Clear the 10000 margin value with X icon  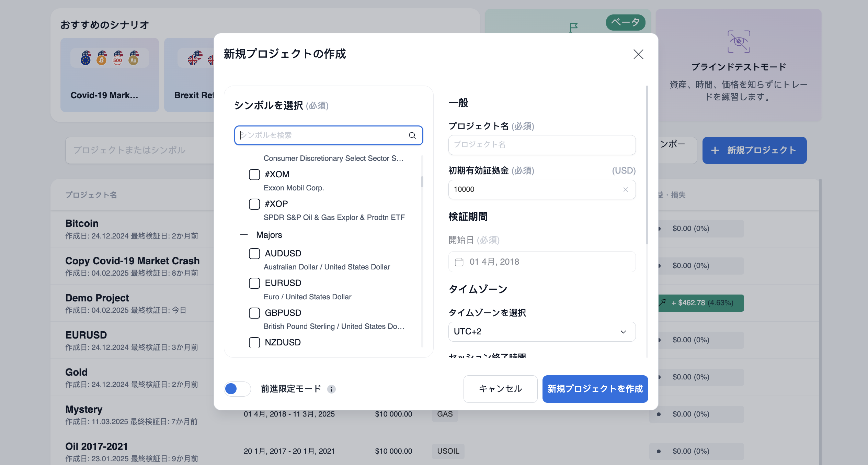tap(626, 189)
